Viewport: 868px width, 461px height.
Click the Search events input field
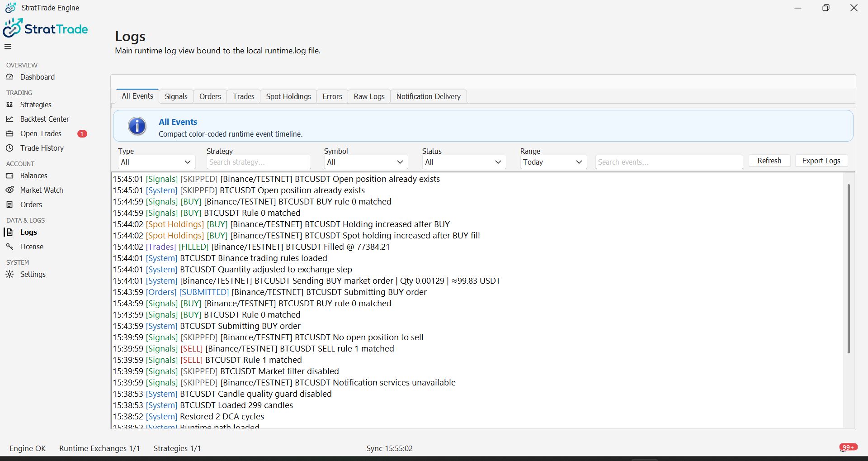(x=669, y=162)
